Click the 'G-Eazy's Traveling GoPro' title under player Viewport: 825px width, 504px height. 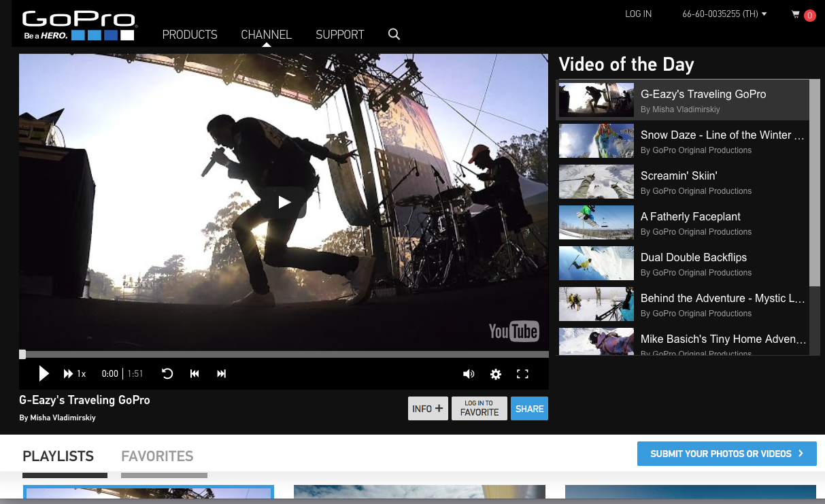coord(84,400)
